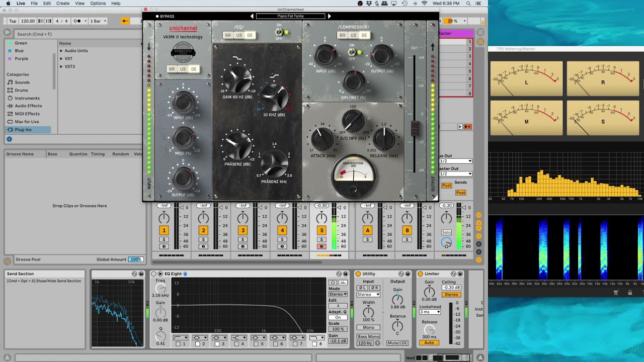The image size is (644, 362).
Task: Open File menu
Action: point(34,4)
